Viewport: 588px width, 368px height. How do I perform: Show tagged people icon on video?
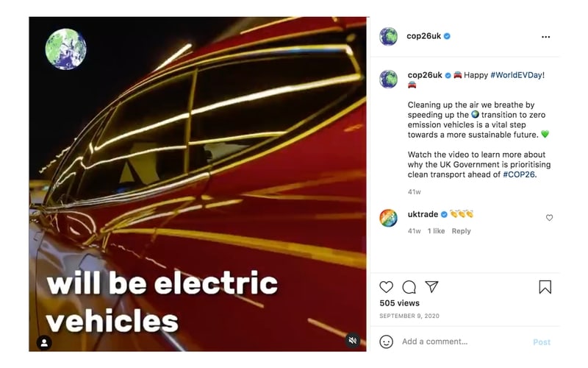click(44, 342)
